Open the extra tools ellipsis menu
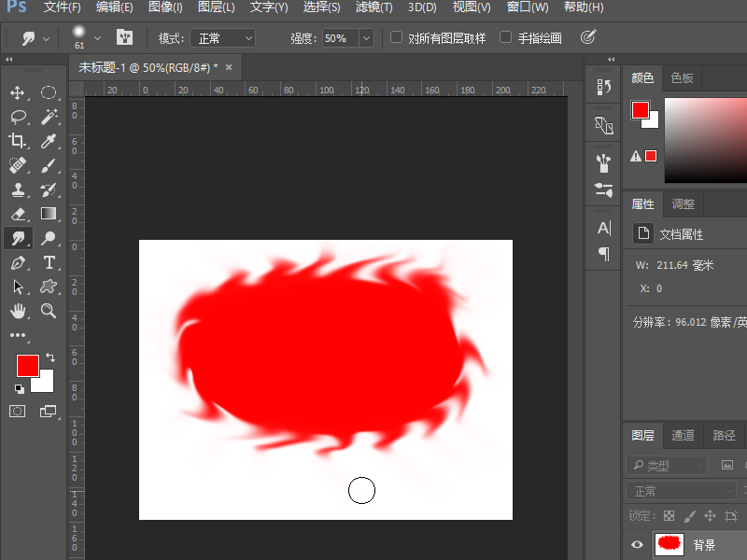 coord(18,335)
